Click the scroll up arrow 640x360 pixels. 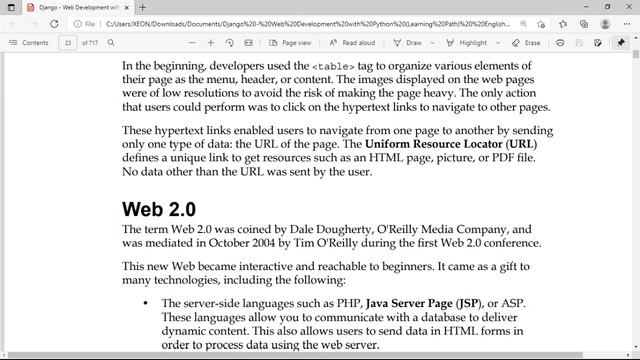coord(636,38)
